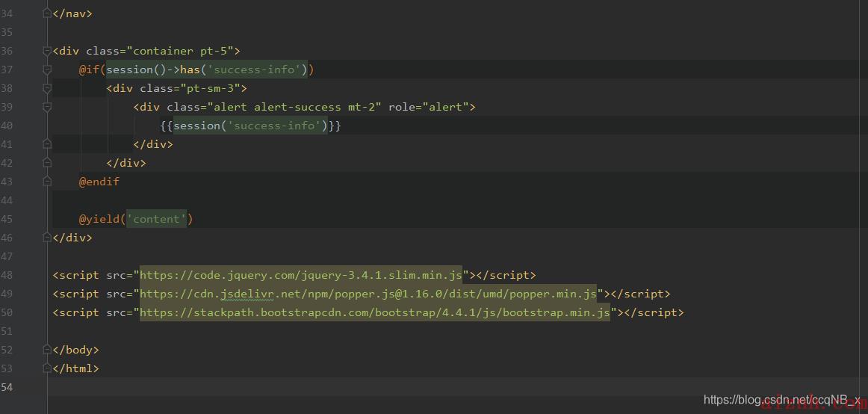The height and width of the screenshot is (414, 868).
Task: Click fold end marker on line 41
Action: (x=47, y=144)
